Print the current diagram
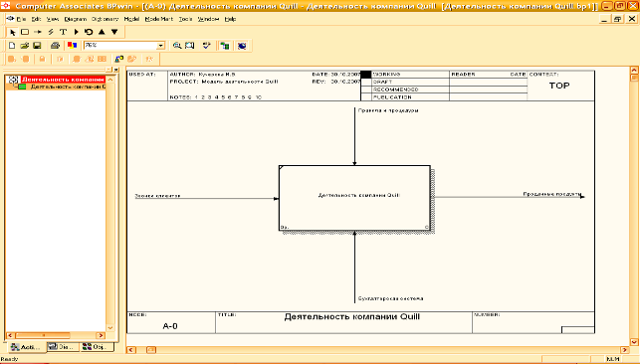 point(55,45)
